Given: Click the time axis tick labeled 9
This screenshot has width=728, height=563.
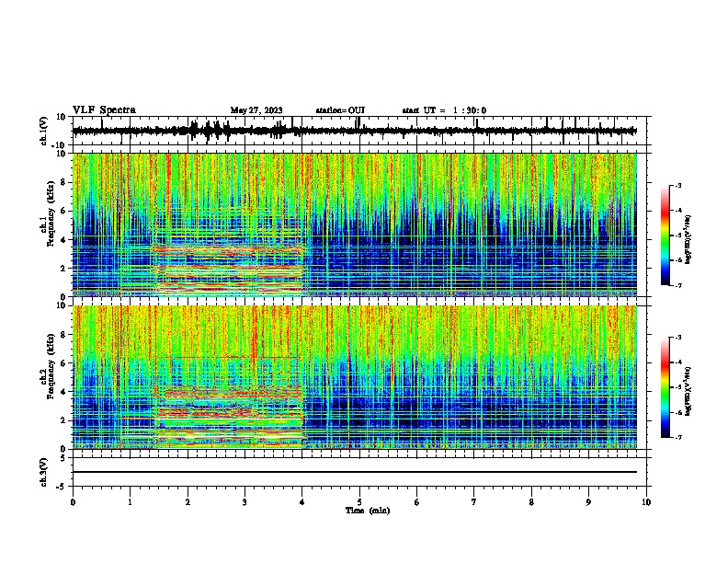Looking at the screenshot, I should (588, 502).
